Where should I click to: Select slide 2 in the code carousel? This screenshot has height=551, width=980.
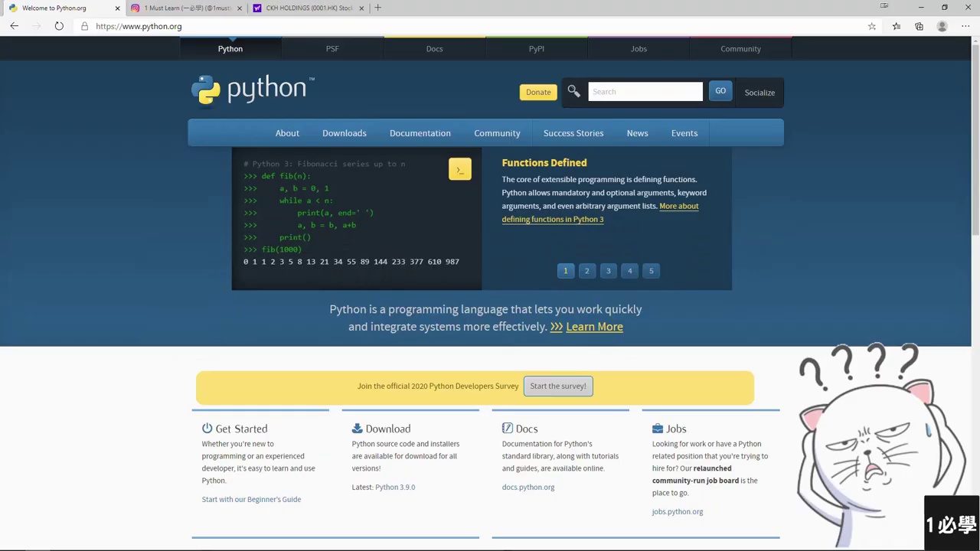point(587,271)
